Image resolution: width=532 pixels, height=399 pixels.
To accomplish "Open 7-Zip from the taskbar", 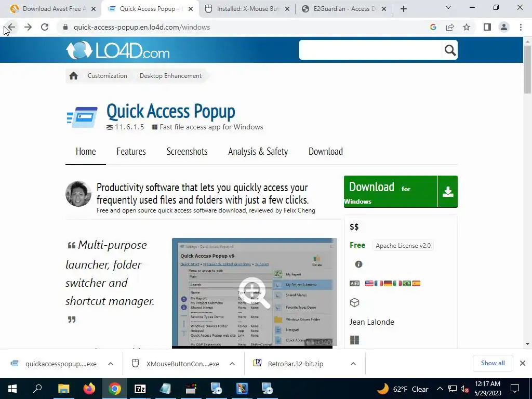I will (140, 389).
